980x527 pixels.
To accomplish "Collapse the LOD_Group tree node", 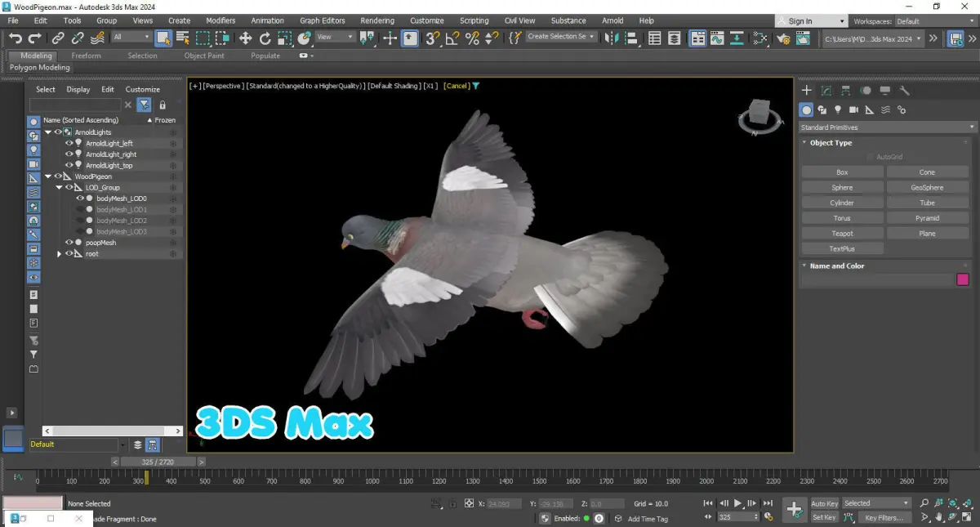I will pos(60,188).
